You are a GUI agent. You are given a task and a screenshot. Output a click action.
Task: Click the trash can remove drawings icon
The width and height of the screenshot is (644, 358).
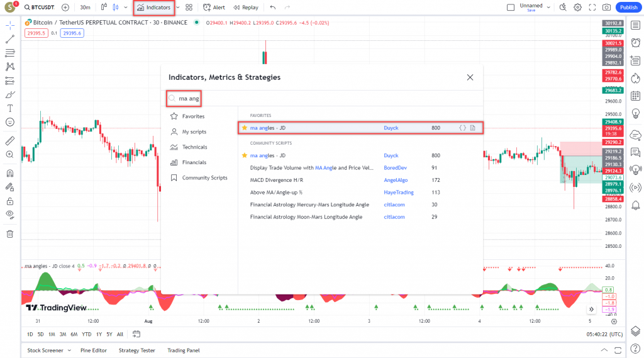click(x=10, y=234)
